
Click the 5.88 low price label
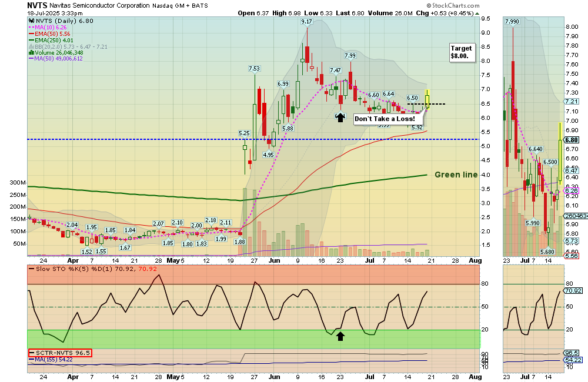[288, 128]
